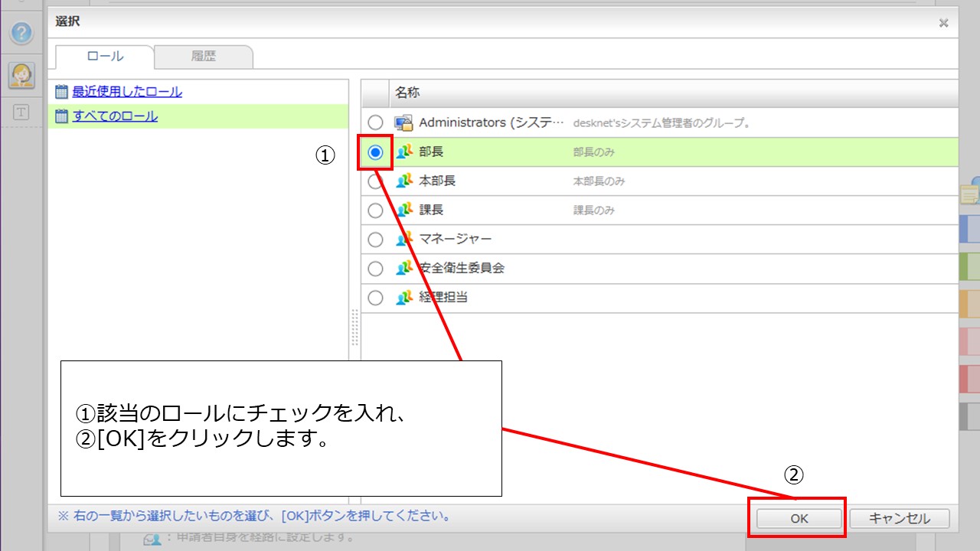Click the role icon next to 部長

tap(404, 152)
